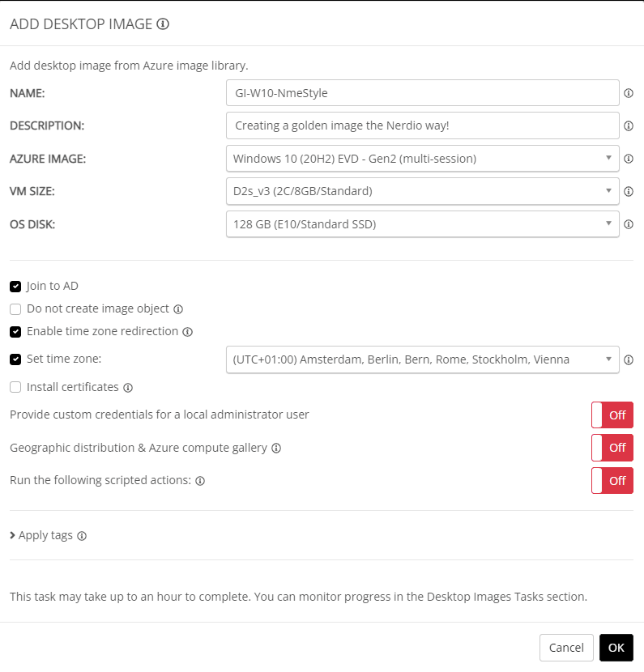The height and width of the screenshot is (672, 644).
Task: Toggle on Run the following scripted actions
Action: [x=612, y=480]
